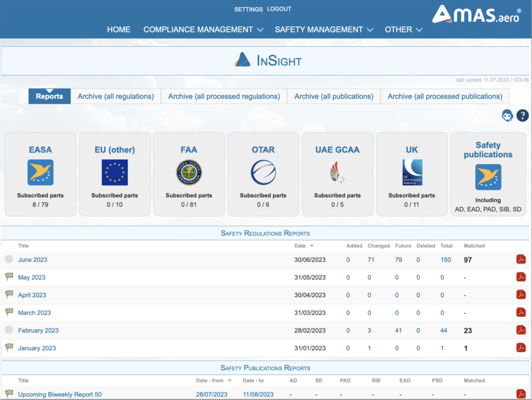Open the January 2023 report link
532x400 pixels.
click(37, 348)
